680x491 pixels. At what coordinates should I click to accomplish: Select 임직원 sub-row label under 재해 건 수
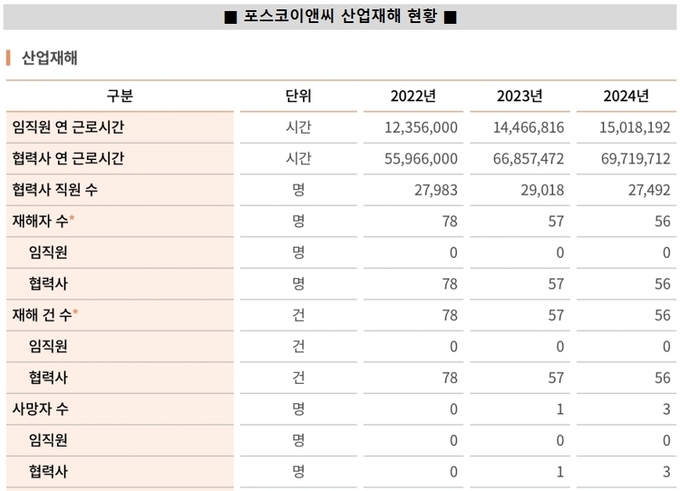48,346
